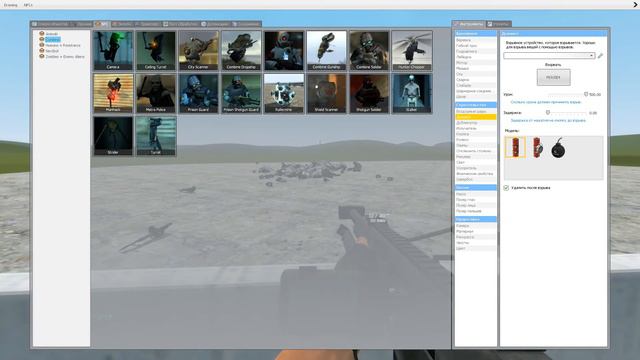The width and height of the screenshot is (640, 360).
Task: Spawn the Ceiling Turret NPC
Action: [x=156, y=51]
